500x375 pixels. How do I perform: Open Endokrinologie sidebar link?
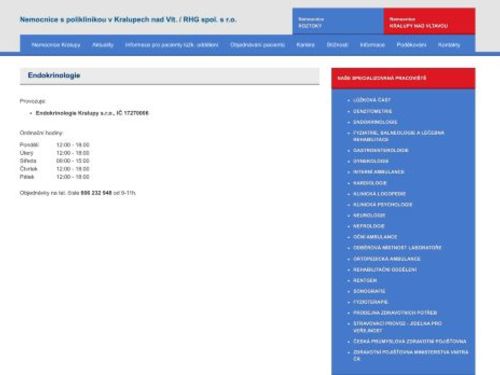(375, 122)
